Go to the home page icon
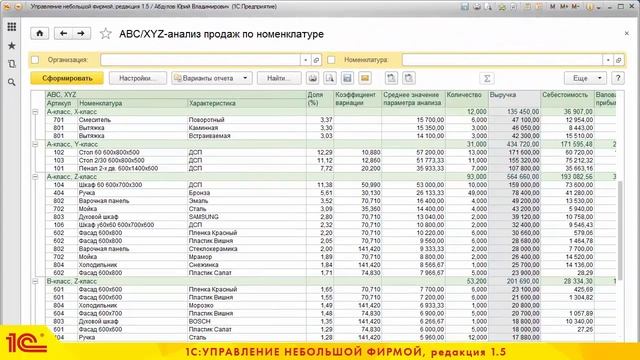640x360 pixels. [40, 33]
